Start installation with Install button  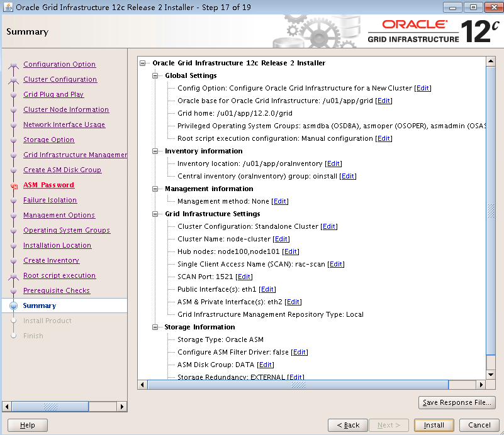(x=434, y=425)
